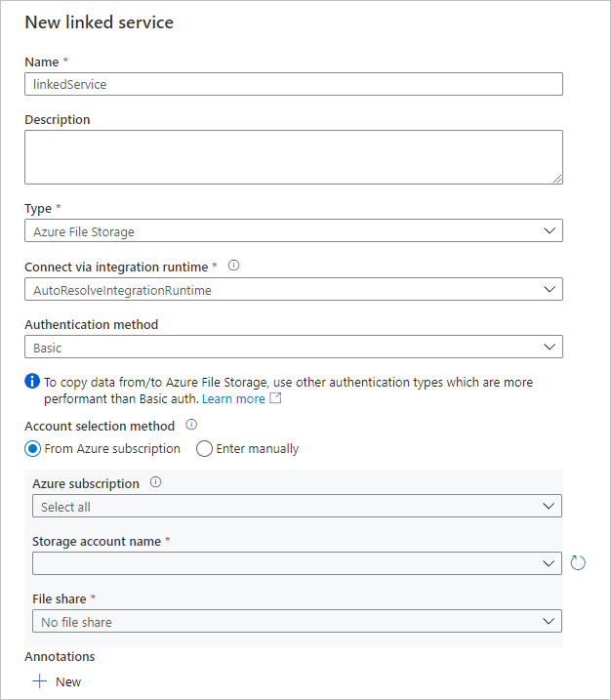Select From Azure subscription radio button

point(33,449)
